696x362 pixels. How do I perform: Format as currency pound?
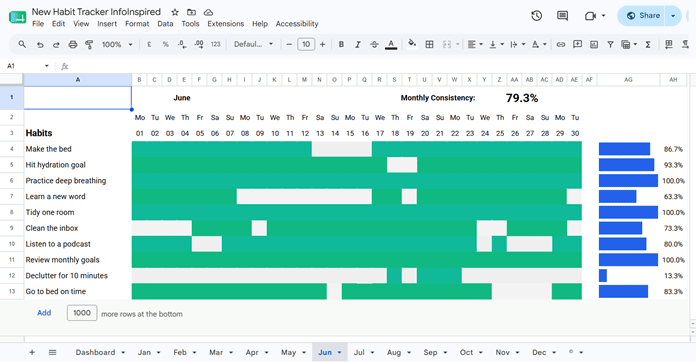click(x=149, y=44)
